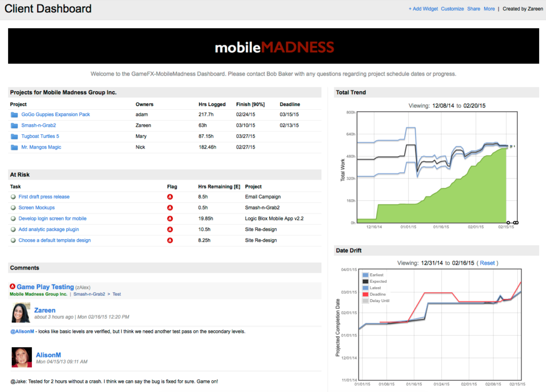546x392 pixels.
Task: Click the Smash-n-Grab2 folder icon in projects list
Action: [x=14, y=126]
